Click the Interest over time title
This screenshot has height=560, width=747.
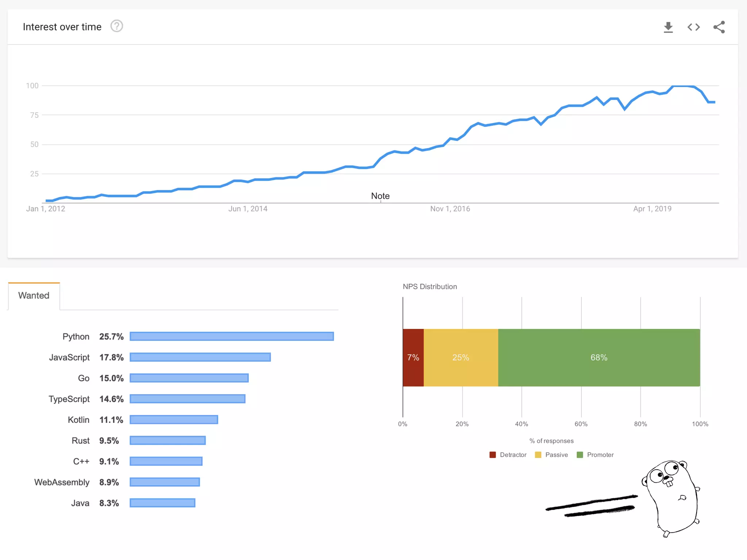coord(62,27)
